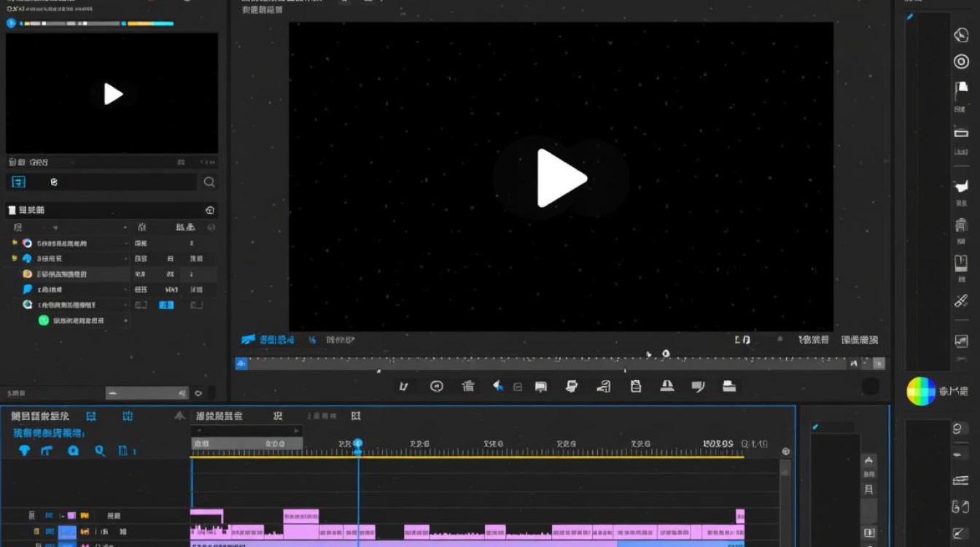Click the large play button in the program monitor

pos(561,178)
